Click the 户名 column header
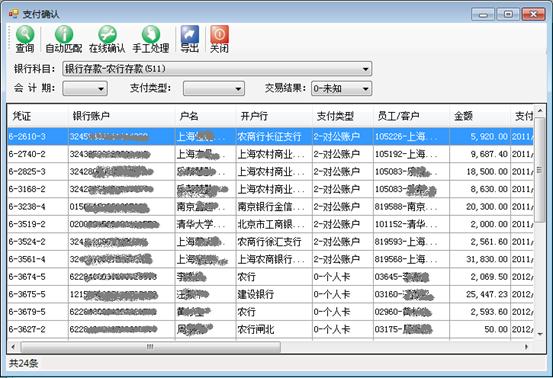Screen dimensions: 553x378 click(x=205, y=116)
